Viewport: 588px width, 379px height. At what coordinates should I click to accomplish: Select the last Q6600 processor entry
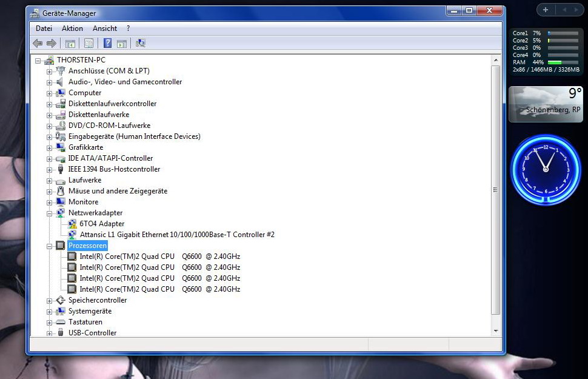[x=160, y=289]
